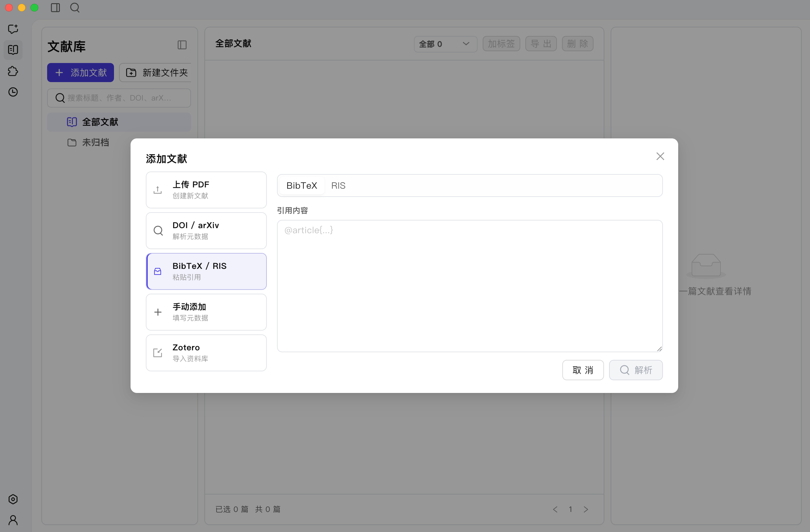Viewport: 810px width, 532px height.
Task: Click the 加标签 button
Action: click(501, 44)
